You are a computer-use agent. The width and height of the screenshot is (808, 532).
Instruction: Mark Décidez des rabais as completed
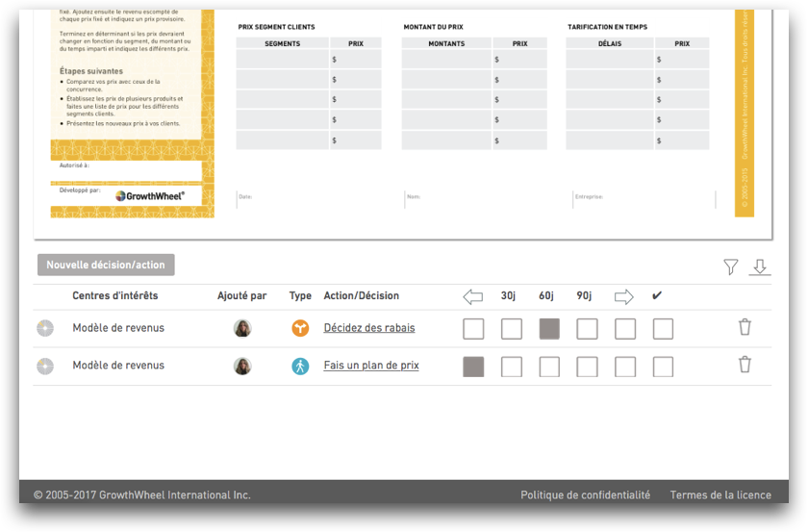pyautogui.click(x=663, y=329)
